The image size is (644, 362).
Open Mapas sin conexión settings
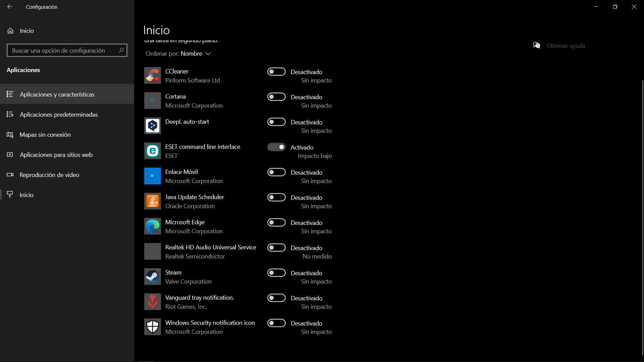(x=67, y=134)
